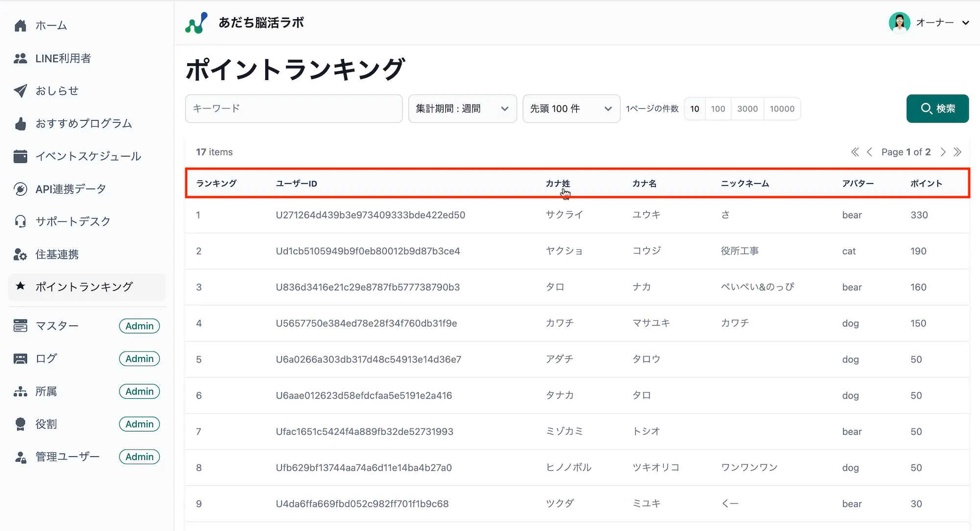The height and width of the screenshot is (531, 980).
Task: Click the star ポイントランキング icon
Action: pyautogui.click(x=20, y=286)
